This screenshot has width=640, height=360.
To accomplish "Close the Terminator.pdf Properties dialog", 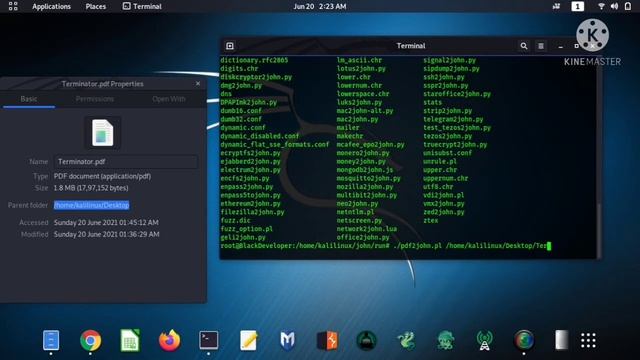I will coord(198,83).
